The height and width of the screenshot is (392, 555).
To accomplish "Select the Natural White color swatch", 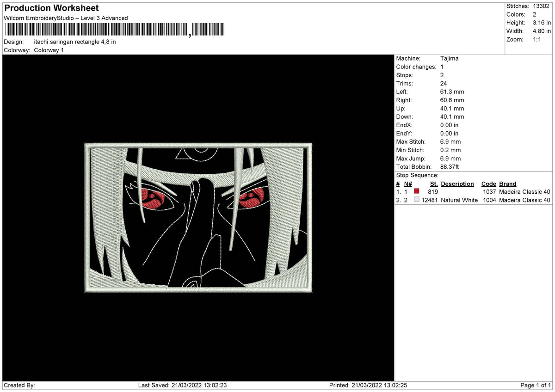I will (x=417, y=200).
